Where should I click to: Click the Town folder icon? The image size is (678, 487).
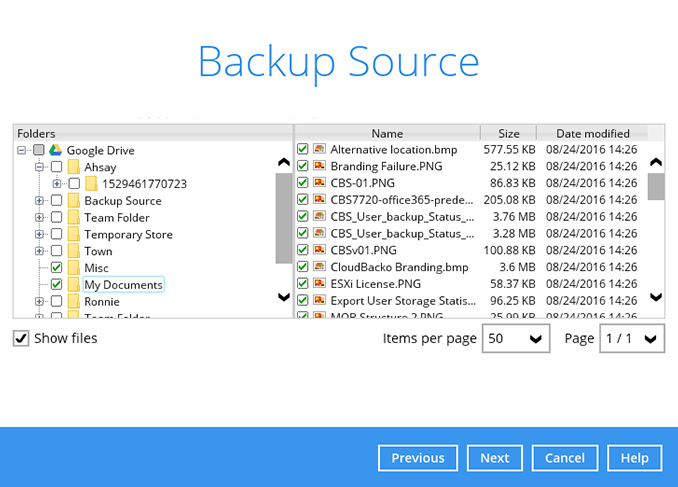tap(74, 251)
